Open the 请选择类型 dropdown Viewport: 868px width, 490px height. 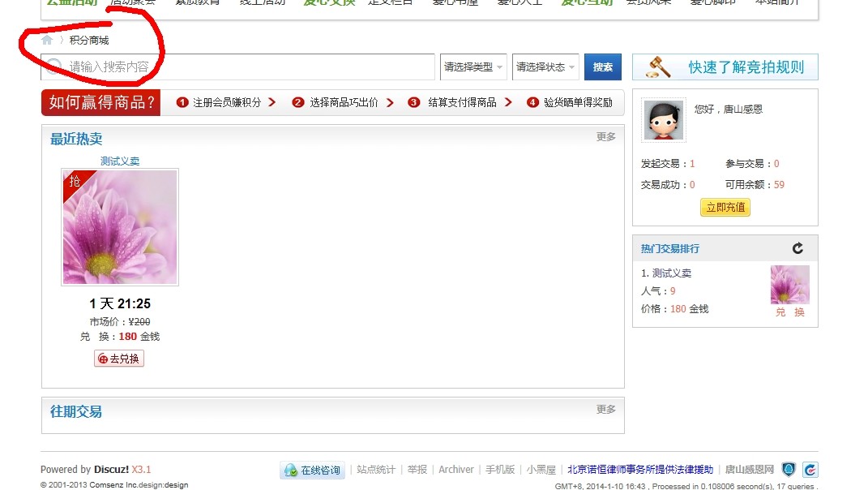pos(472,67)
